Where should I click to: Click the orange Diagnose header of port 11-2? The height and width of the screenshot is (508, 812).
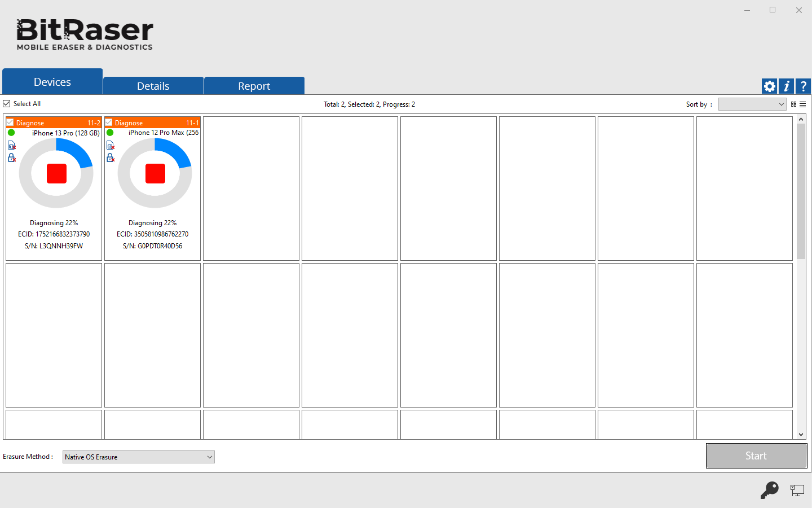pyautogui.click(x=54, y=122)
